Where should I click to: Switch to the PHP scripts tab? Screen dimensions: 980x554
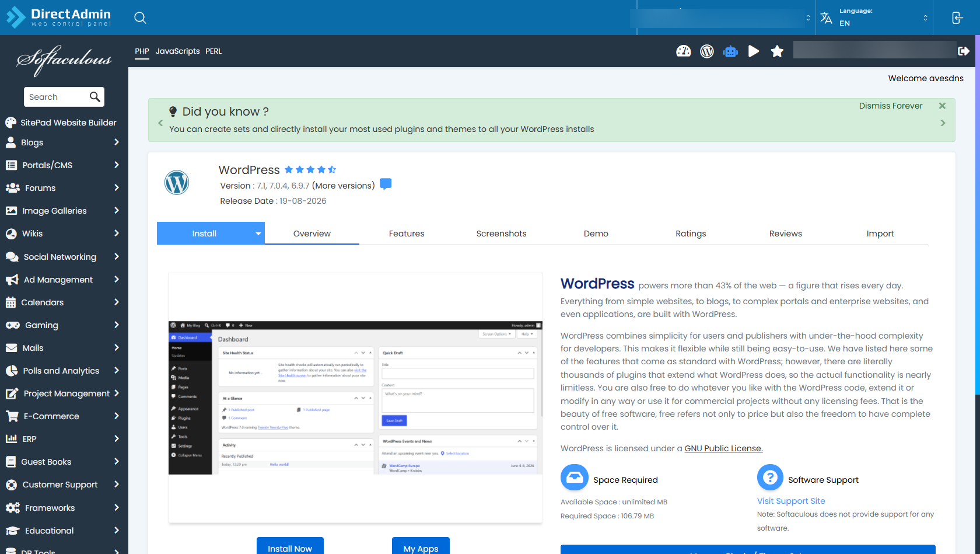point(142,51)
